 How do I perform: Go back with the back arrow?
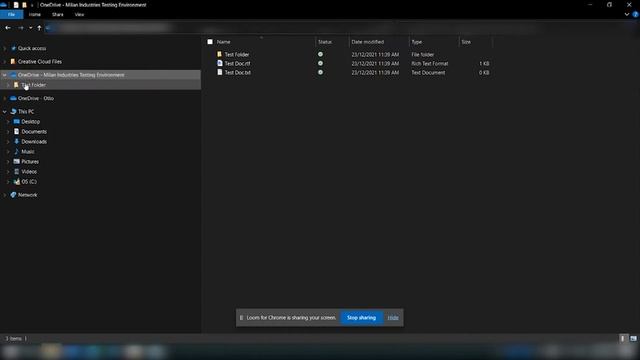coord(8,28)
